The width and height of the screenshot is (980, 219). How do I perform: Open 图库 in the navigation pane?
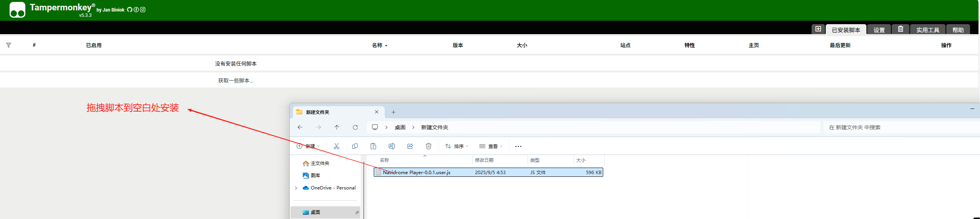click(x=315, y=176)
